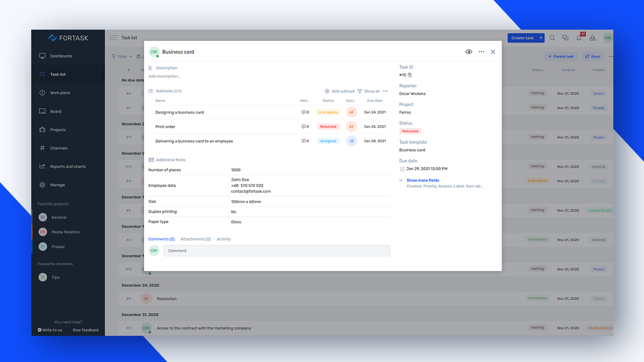Open Board in the sidebar

point(56,111)
